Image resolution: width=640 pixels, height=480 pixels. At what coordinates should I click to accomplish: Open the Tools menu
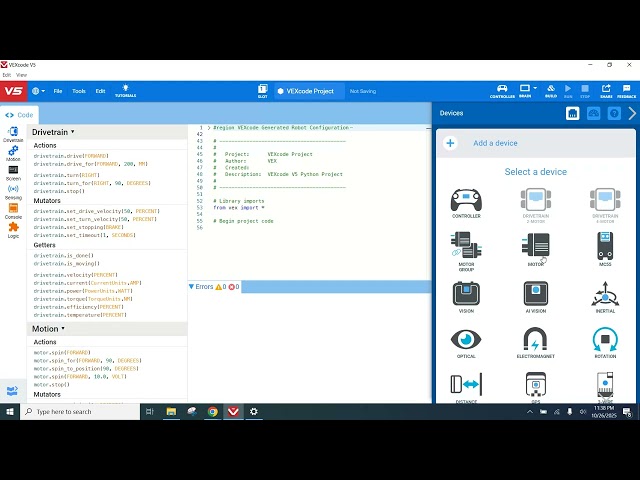point(79,91)
